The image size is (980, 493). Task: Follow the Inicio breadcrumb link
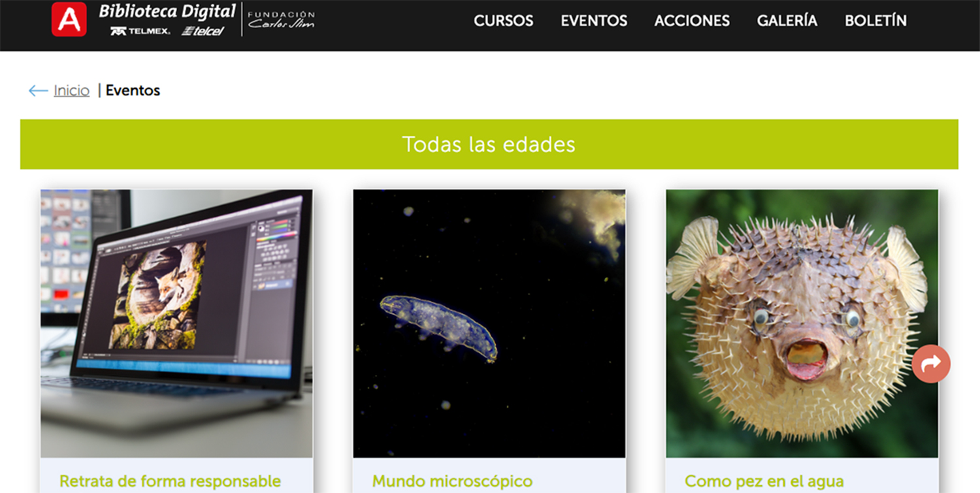tap(71, 91)
